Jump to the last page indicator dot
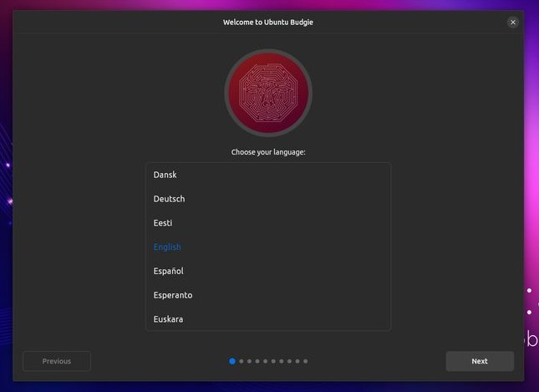Image resolution: width=539 pixels, height=392 pixels. (x=306, y=361)
